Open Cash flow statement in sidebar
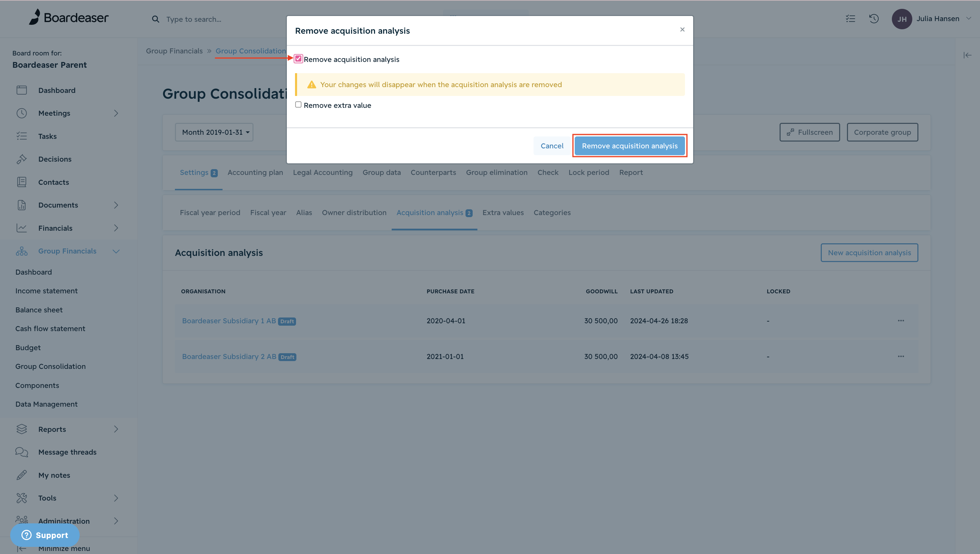 pyautogui.click(x=50, y=328)
